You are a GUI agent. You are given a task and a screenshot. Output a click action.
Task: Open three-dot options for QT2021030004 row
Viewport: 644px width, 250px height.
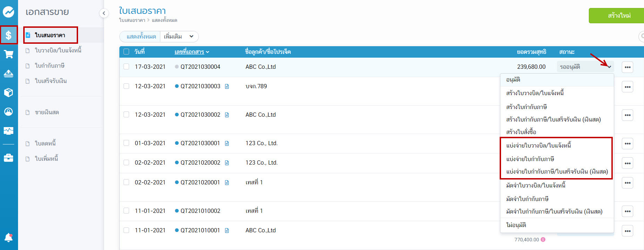click(x=627, y=67)
